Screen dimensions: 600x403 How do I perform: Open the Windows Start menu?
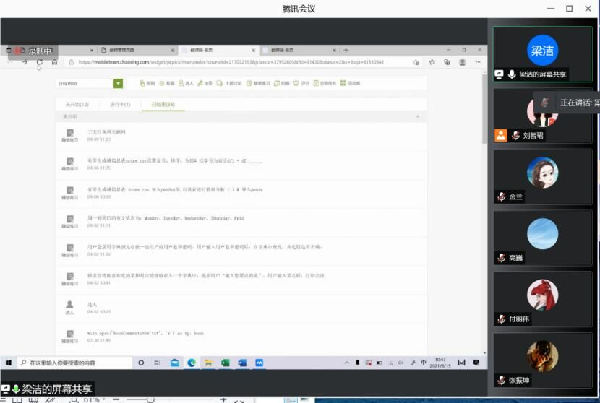tap(9, 360)
